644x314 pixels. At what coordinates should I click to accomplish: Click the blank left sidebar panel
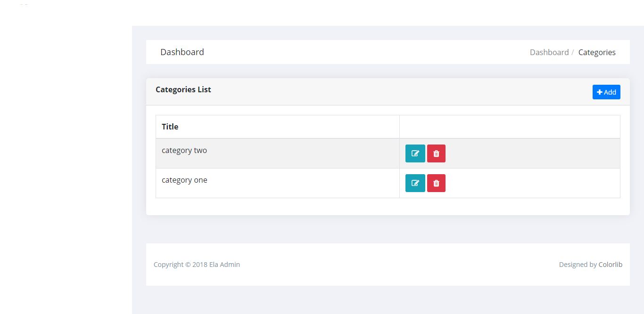tap(66, 165)
